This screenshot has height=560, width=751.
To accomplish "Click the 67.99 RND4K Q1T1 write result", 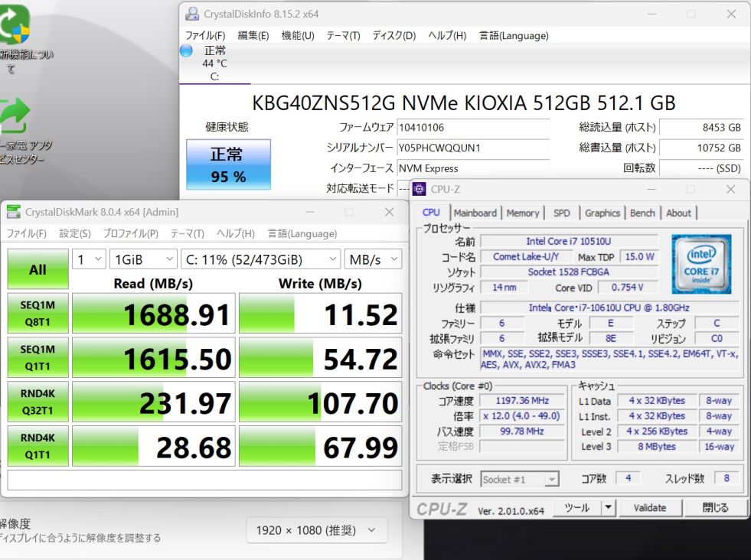I will tap(321, 445).
